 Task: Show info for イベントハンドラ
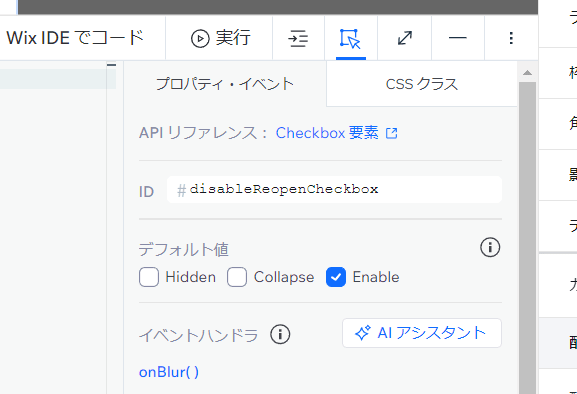(280, 334)
